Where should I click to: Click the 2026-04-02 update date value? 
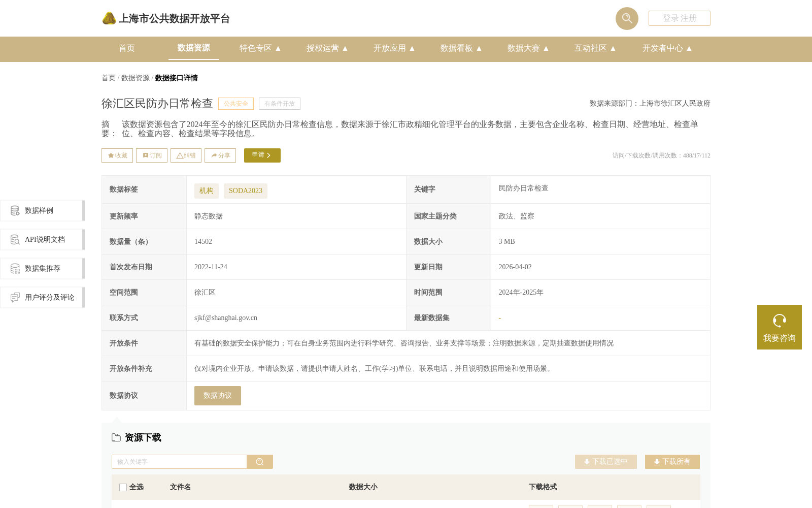[515, 267]
